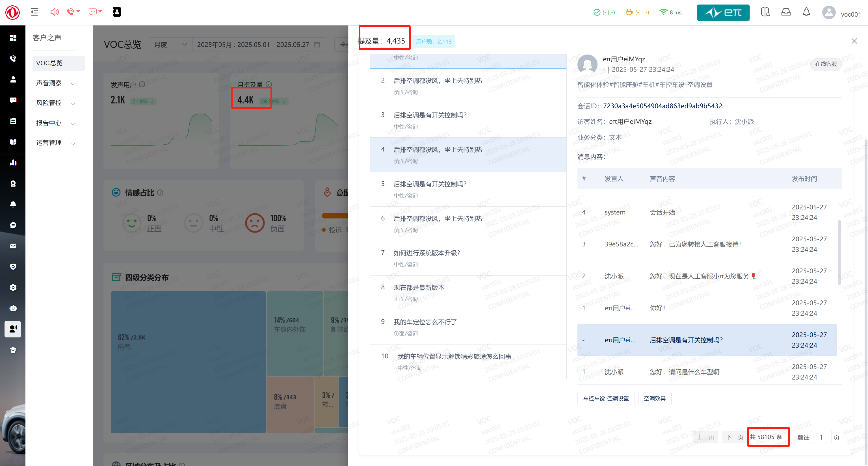Open the robot icon in left rail
This screenshot has height=466, width=868.
coord(13,308)
